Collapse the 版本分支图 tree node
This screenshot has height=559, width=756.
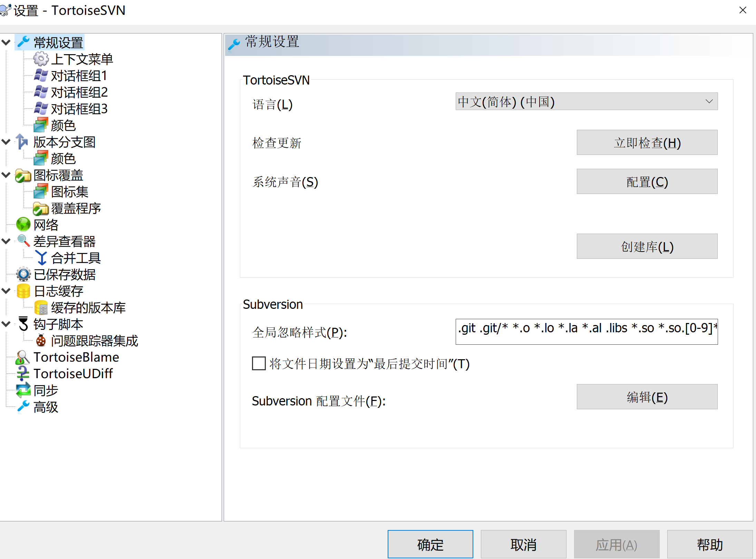pos(6,142)
